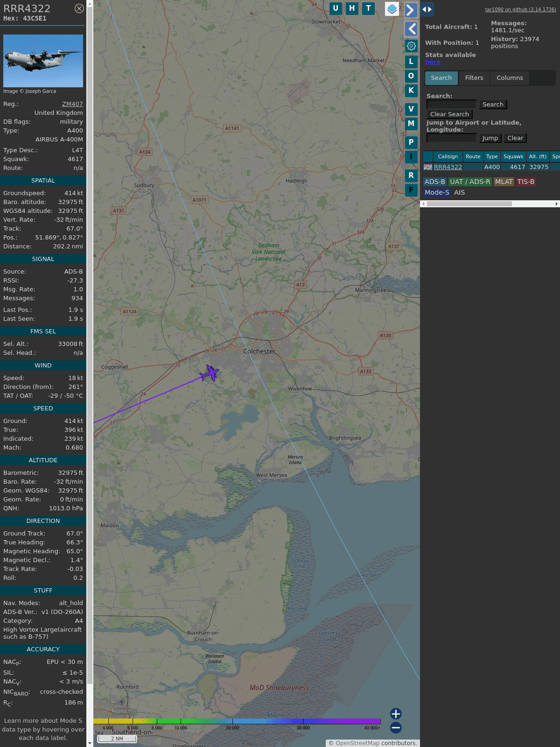The image size is (560, 747).
Task: Open the settings gear on the map
Action: pyautogui.click(x=411, y=46)
